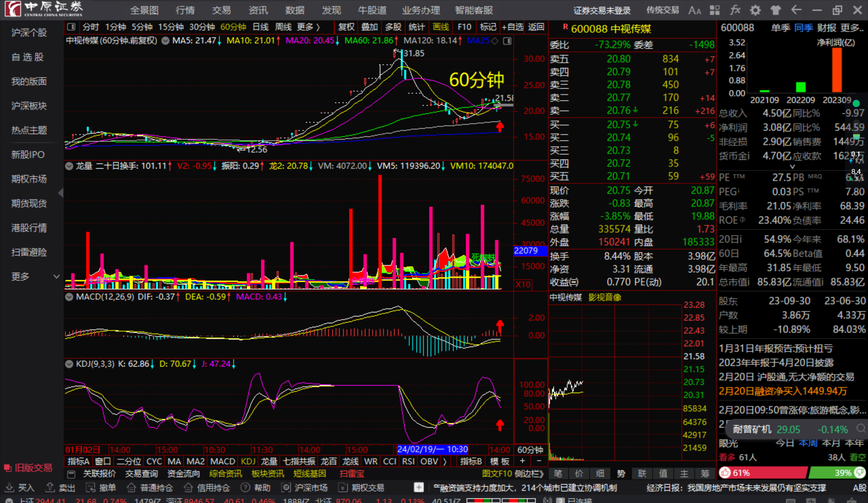
Task: Toggle the 龙量 indicator panel circle
Action: pyautogui.click(x=69, y=166)
